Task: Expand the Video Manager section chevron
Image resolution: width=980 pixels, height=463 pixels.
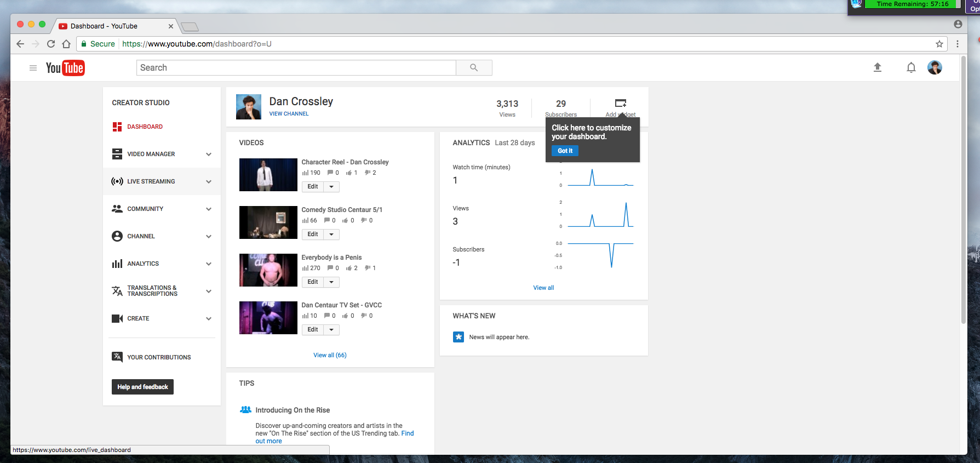Action: coord(209,155)
